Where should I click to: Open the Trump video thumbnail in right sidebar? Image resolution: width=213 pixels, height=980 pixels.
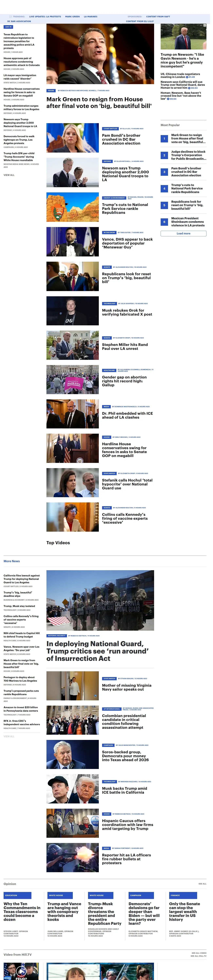[183, 37]
